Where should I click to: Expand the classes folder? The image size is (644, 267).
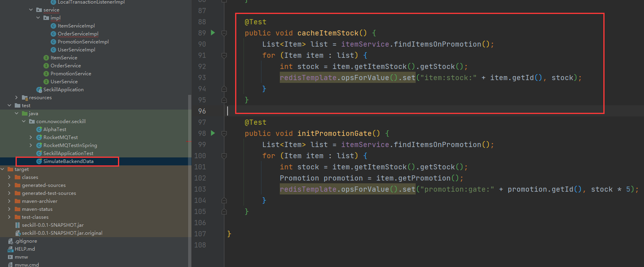pos(10,177)
